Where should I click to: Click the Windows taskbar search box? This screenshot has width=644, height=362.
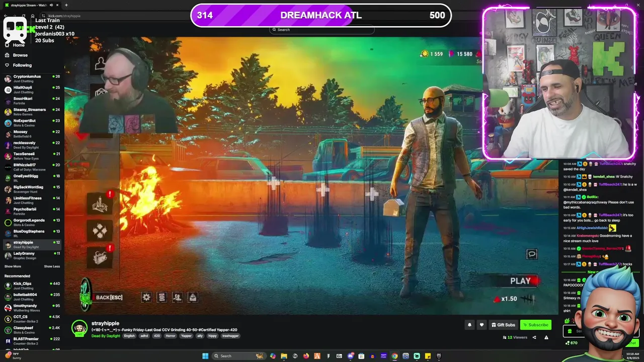(x=239, y=356)
